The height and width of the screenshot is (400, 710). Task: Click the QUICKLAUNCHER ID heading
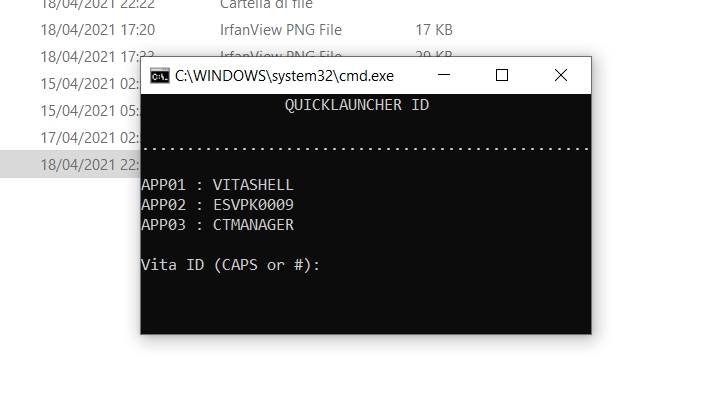[x=357, y=105]
